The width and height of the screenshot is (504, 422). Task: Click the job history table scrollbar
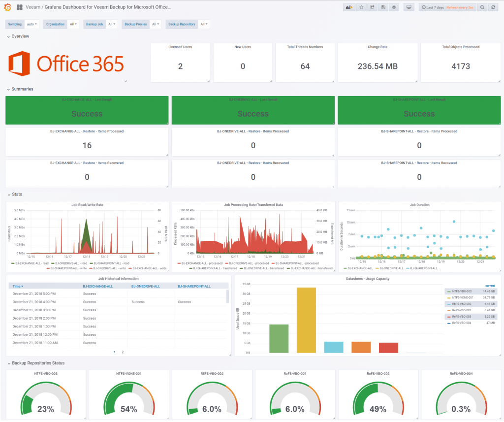[227, 296]
